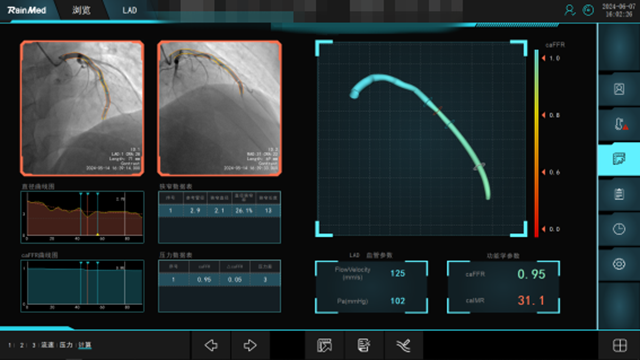Select row 1 in the stenosis data table
Image resolution: width=640 pixels, height=360 pixels.
(x=219, y=211)
